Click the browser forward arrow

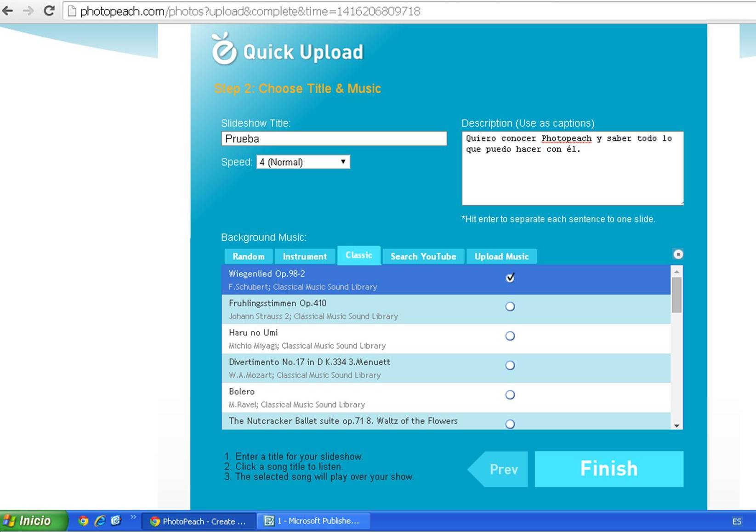(x=28, y=11)
